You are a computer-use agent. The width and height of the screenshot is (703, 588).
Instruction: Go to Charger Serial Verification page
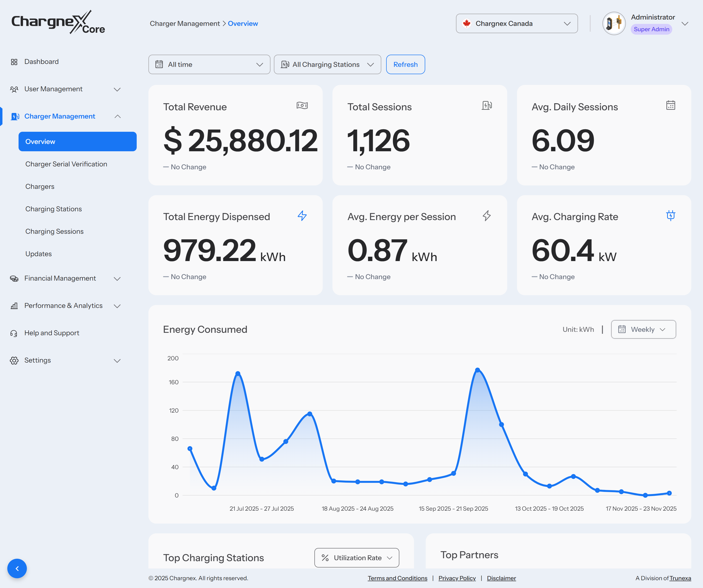[66, 164]
